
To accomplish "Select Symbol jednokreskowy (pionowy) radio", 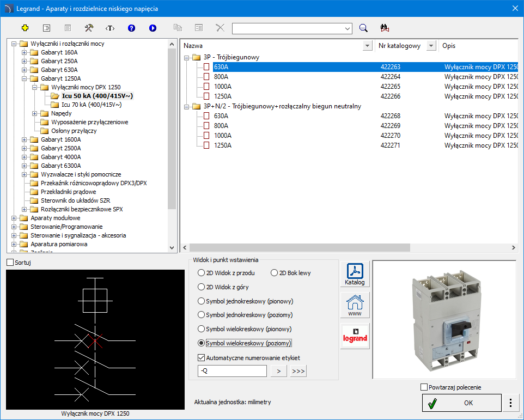I will (201, 301).
